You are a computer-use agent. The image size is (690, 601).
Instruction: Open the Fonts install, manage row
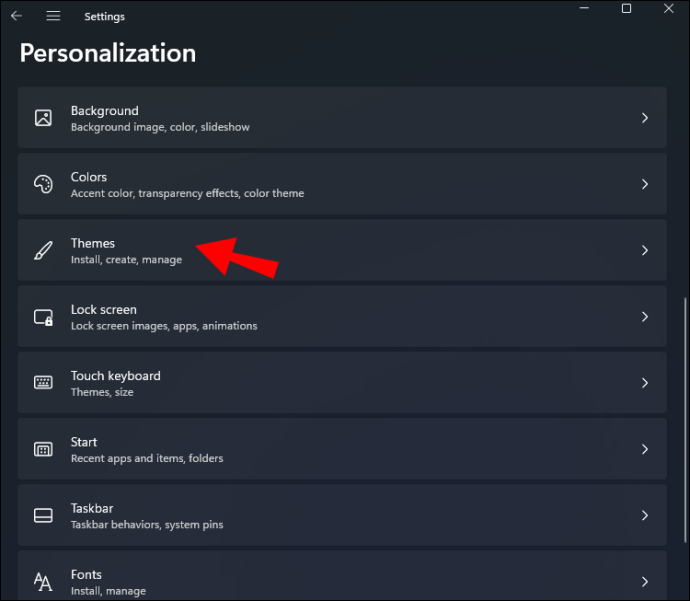pos(340,581)
